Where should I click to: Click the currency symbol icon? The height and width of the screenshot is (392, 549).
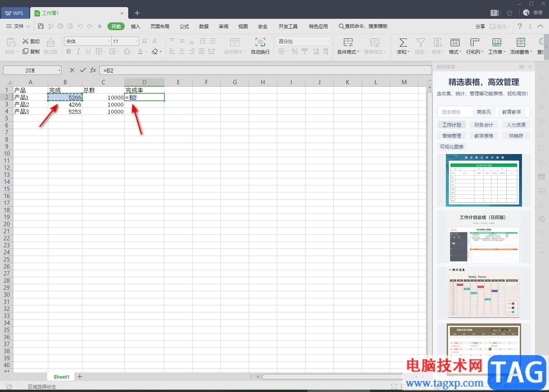coord(282,51)
